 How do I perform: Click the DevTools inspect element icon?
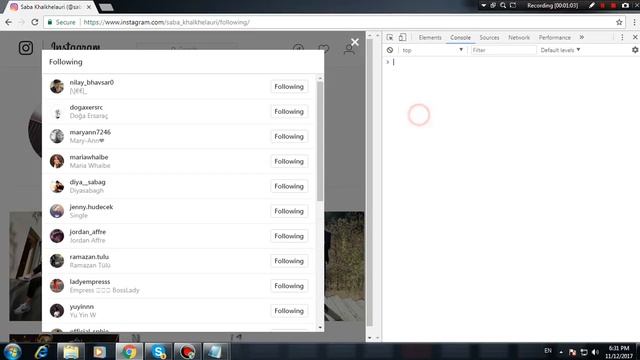[x=390, y=38]
